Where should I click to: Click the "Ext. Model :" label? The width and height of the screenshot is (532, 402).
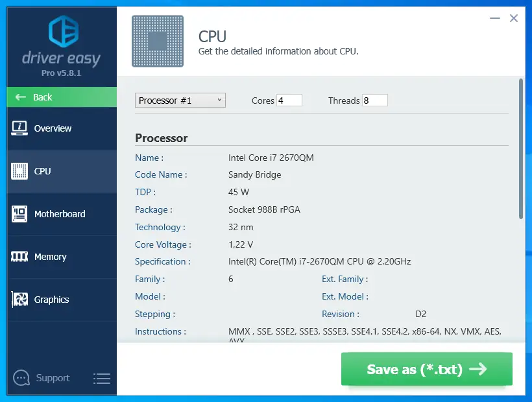pos(345,296)
